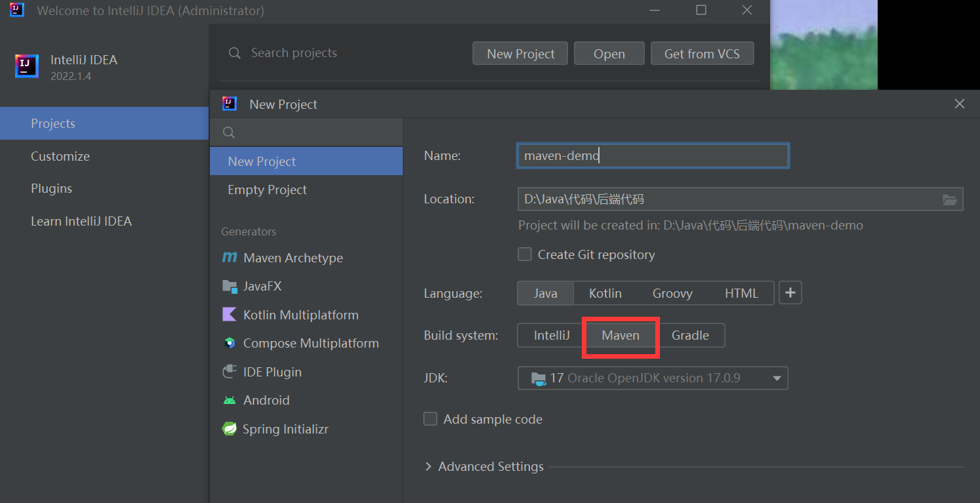Open the Plugins tab in Welcome sidebar

[x=104, y=188]
